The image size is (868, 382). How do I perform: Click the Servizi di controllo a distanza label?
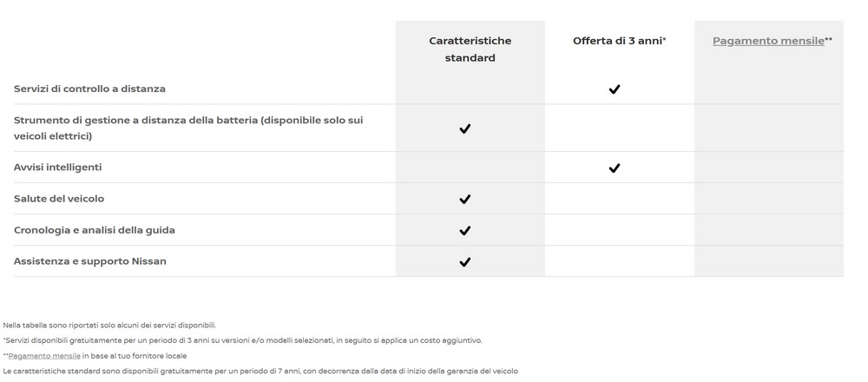[89, 89]
